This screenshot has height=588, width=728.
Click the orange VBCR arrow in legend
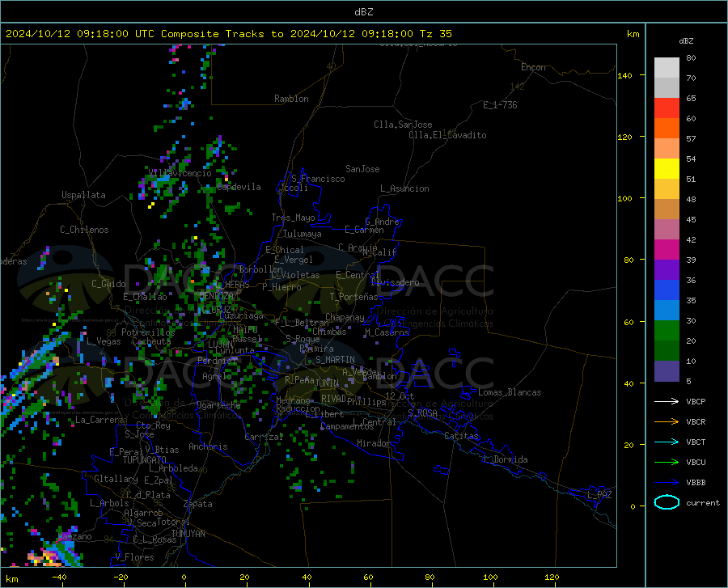click(667, 421)
